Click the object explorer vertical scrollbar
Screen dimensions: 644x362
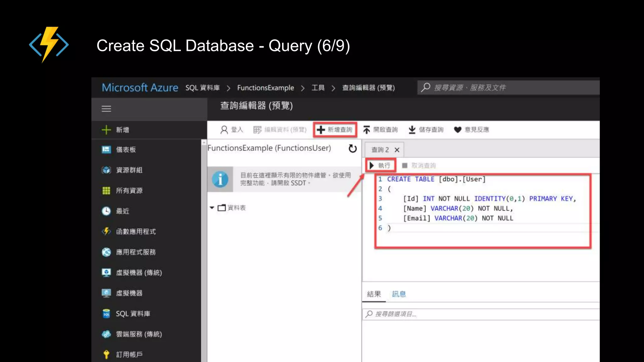tap(204, 251)
